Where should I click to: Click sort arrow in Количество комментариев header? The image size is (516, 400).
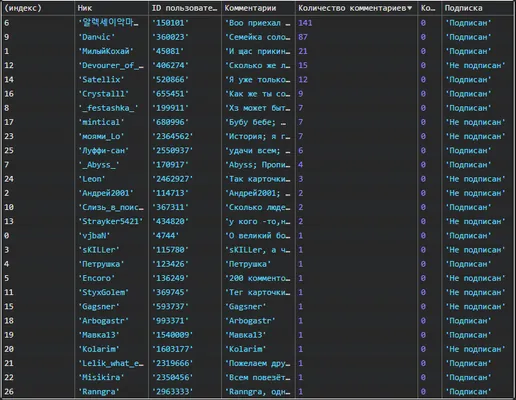tap(410, 8)
